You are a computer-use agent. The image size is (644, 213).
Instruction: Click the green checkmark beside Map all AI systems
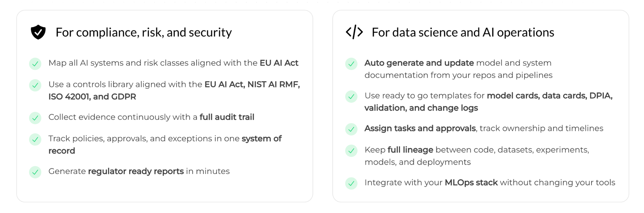35,64
